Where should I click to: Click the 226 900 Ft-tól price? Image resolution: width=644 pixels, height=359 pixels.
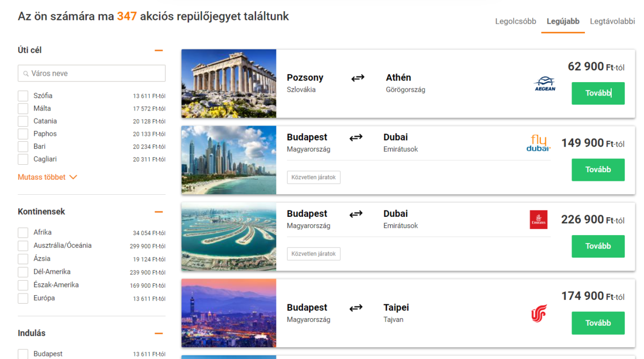pyautogui.click(x=593, y=219)
